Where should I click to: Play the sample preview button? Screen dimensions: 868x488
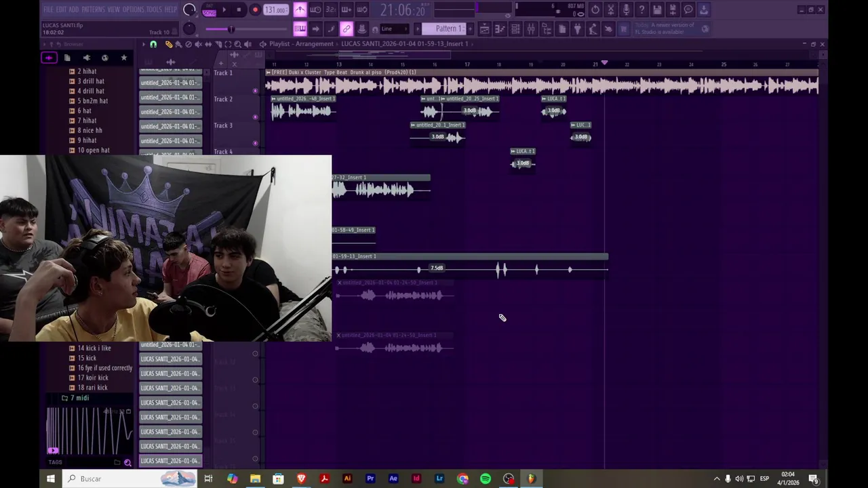coord(53,450)
